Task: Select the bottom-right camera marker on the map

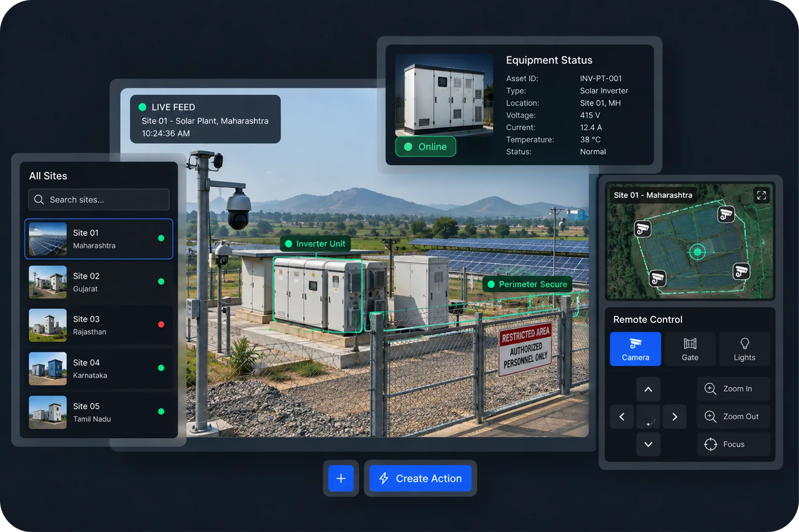Action: point(742,271)
